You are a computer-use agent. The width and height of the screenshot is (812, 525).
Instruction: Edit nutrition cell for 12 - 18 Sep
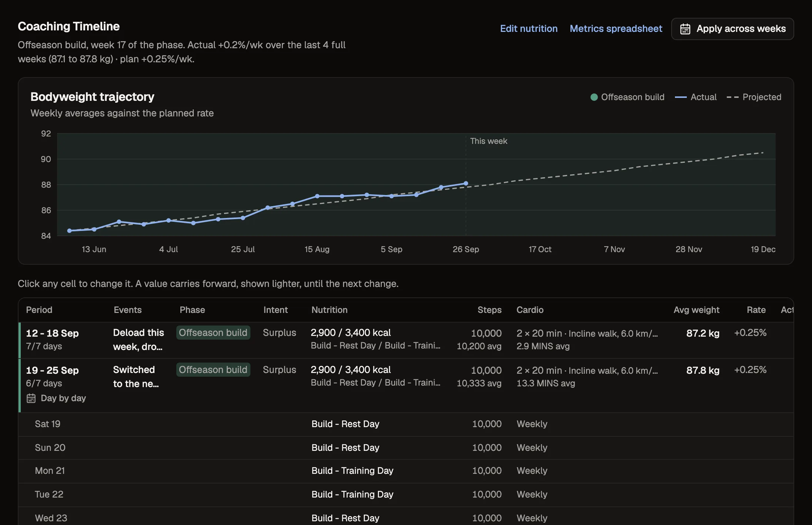[x=376, y=339]
